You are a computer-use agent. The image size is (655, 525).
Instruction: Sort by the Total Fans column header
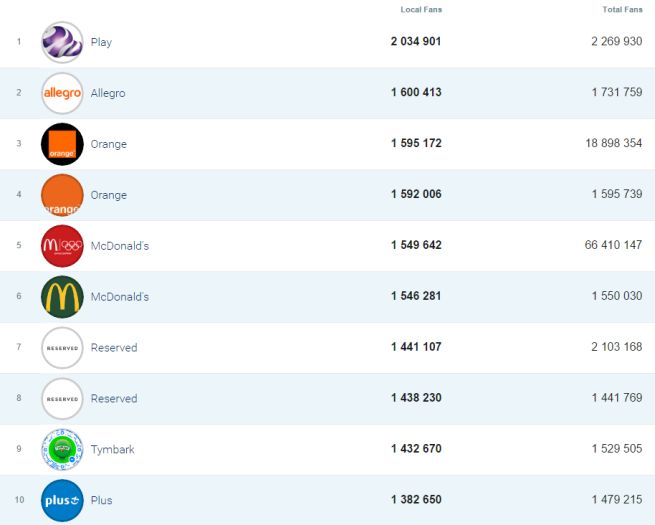tap(622, 10)
